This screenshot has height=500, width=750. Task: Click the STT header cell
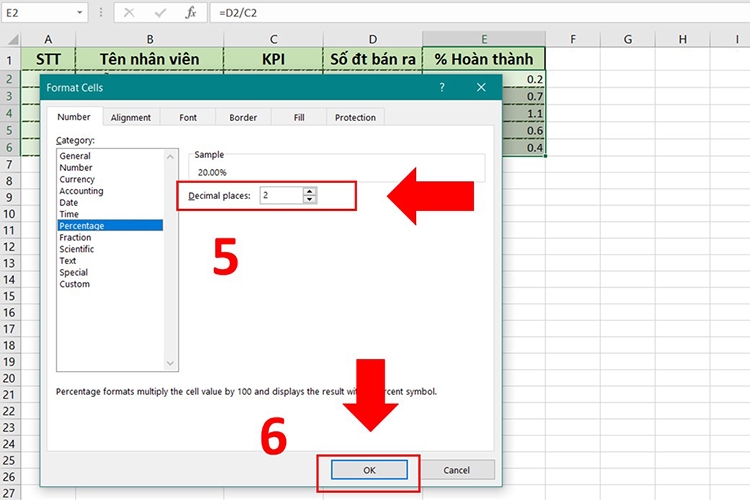pyautogui.click(x=48, y=59)
